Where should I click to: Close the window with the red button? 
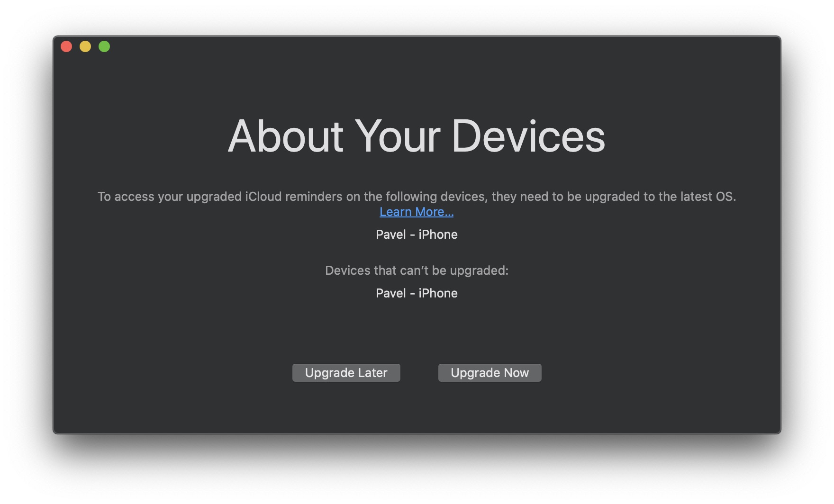66,46
